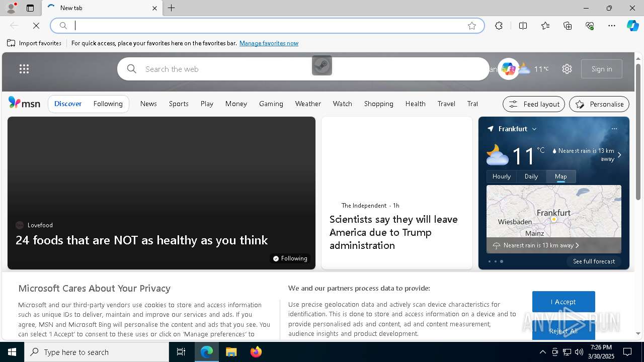Open a new tab with the plus button
The image size is (644, 362).
click(x=172, y=8)
